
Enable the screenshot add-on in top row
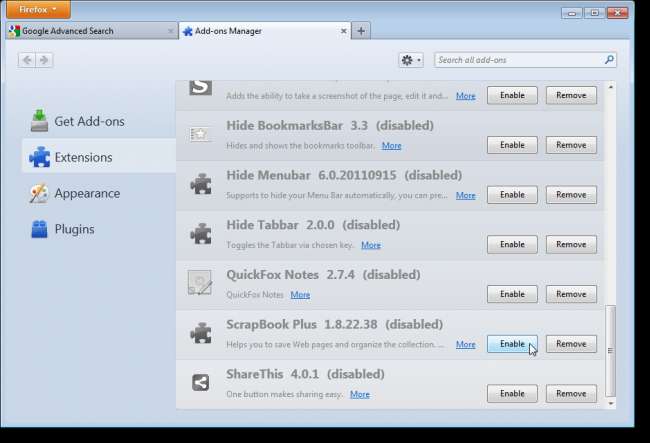point(512,95)
